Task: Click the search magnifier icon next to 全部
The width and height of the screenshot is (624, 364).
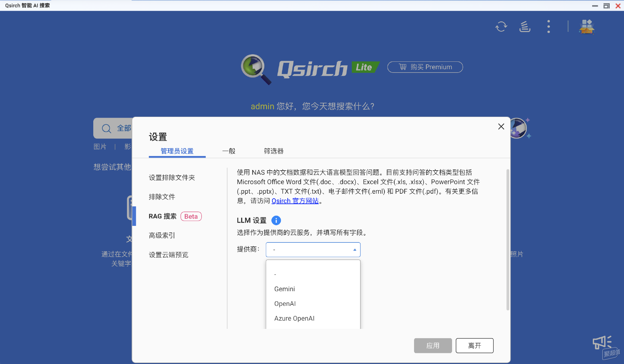Action: coord(106,128)
